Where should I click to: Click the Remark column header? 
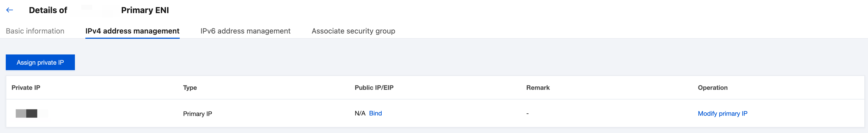538,87
